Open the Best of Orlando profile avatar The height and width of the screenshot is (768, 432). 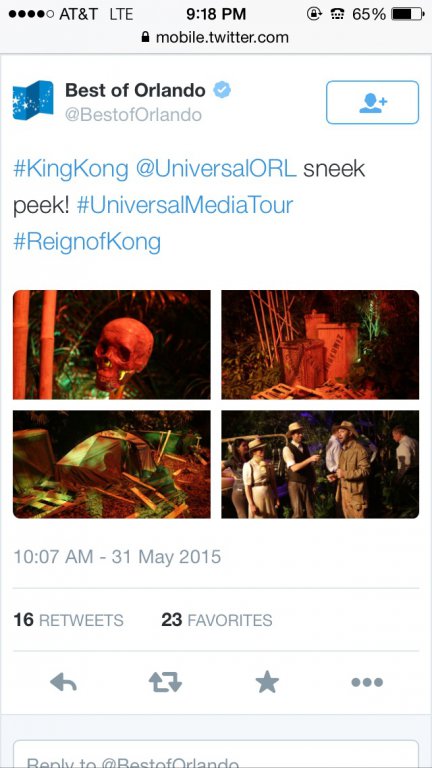(x=33, y=100)
